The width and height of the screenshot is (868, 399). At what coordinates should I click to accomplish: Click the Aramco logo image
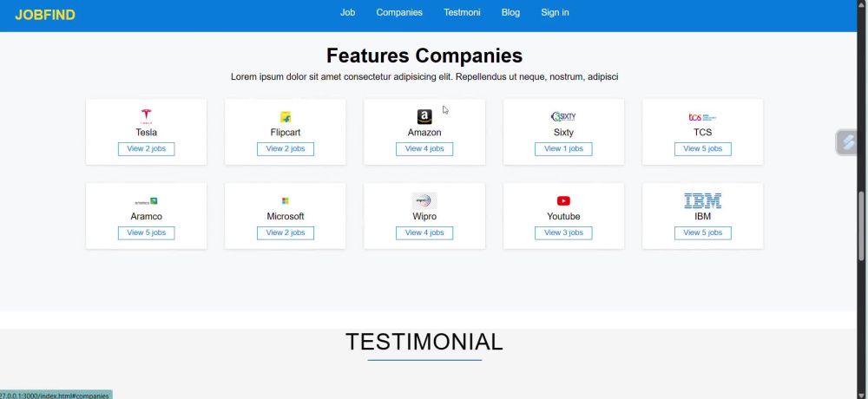coord(146,201)
